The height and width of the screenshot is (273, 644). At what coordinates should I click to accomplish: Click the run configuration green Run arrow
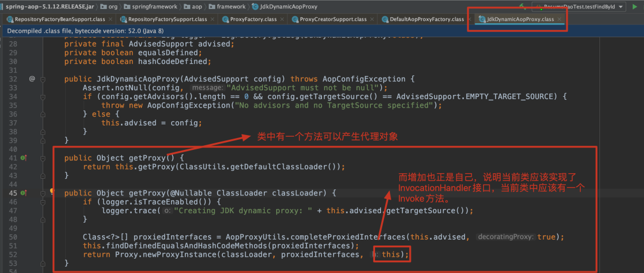coord(634,7)
